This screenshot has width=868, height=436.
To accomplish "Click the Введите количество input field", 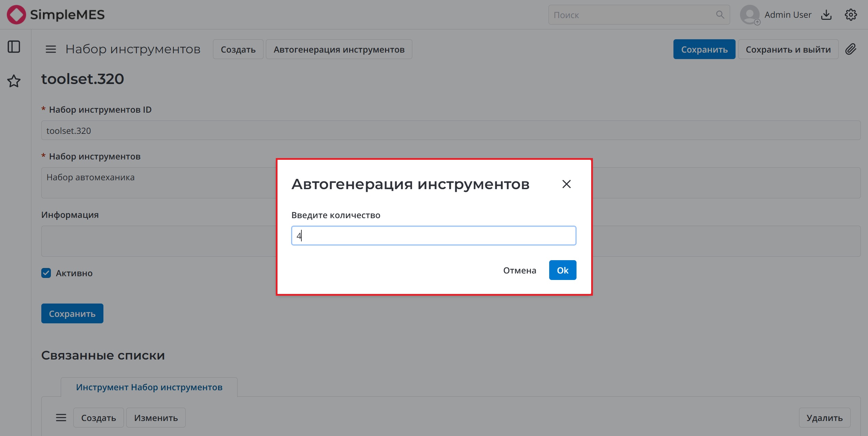I will [433, 235].
